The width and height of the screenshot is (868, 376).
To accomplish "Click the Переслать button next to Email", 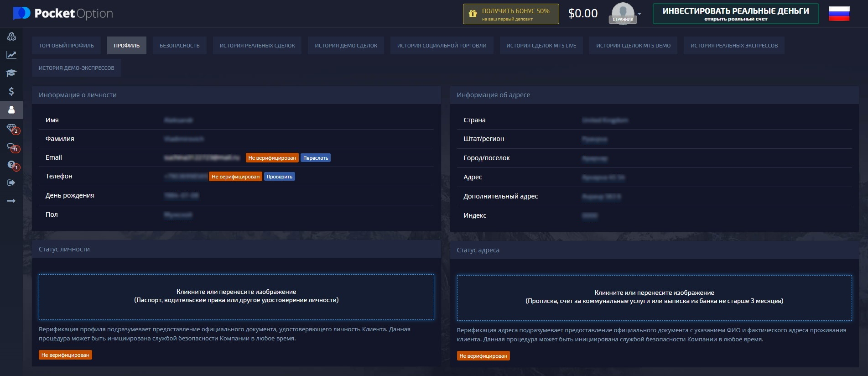I will pyautogui.click(x=316, y=158).
